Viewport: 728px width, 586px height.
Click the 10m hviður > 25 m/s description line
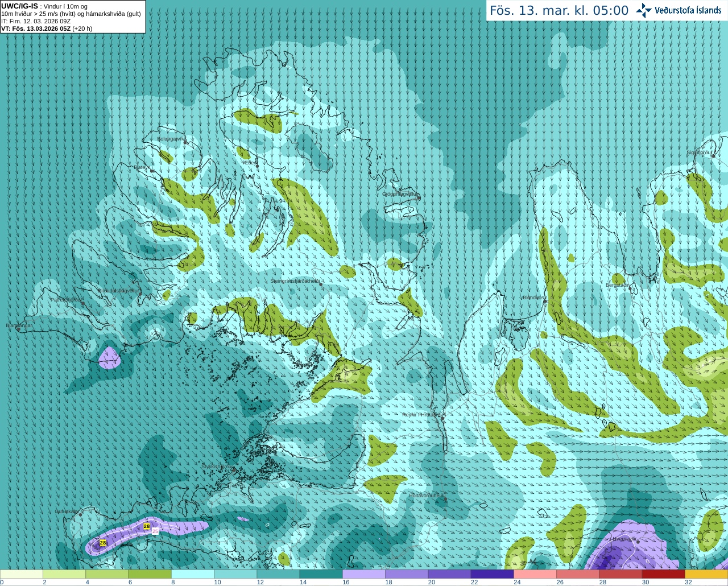tap(71, 14)
